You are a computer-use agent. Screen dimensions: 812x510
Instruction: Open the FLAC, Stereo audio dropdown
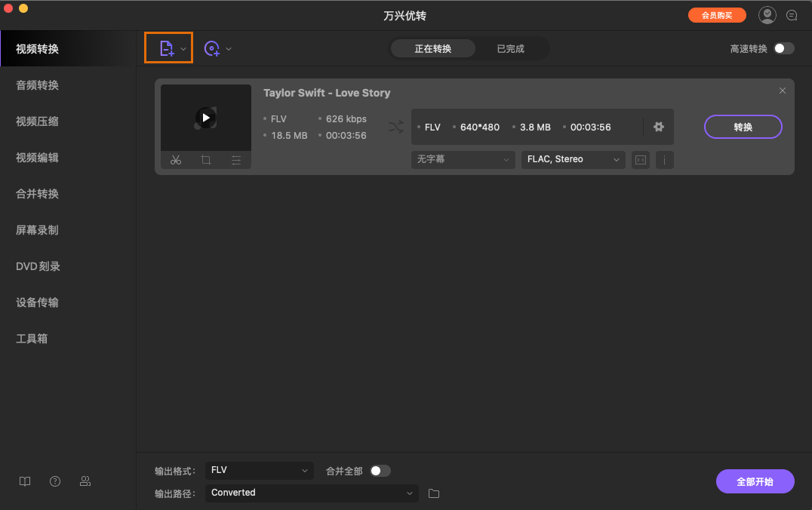pyautogui.click(x=572, y=159)
